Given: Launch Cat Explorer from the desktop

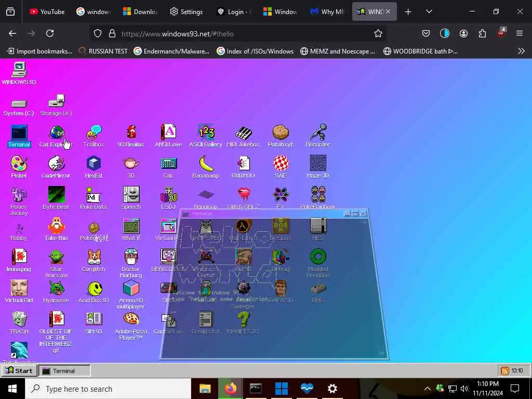Looking at the screenshot, I should [x=56, y=136].
